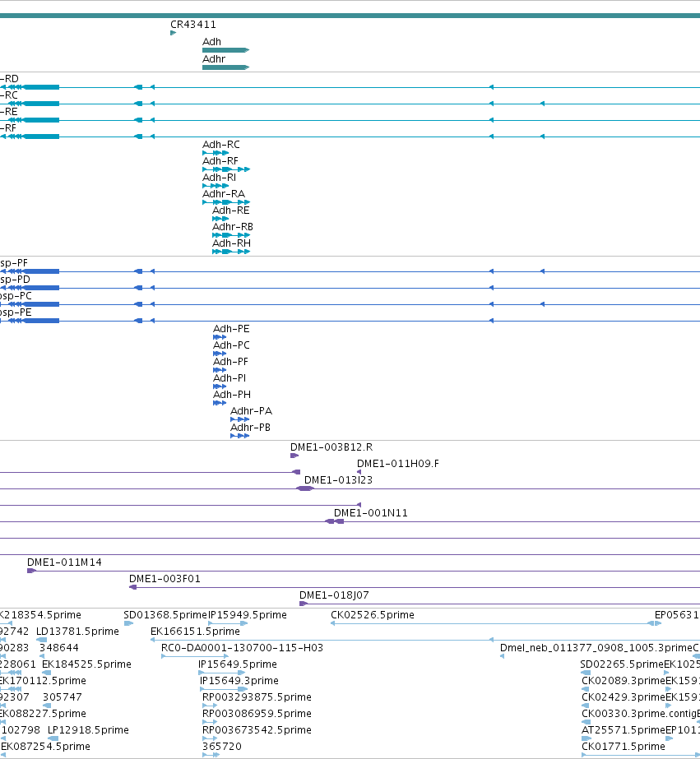700x759 pixels.
Task: Select the Adhr-RA transcript label
Action: coord(224,193)
